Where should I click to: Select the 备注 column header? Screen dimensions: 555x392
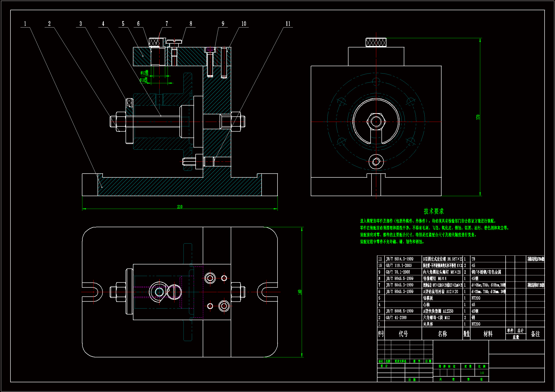click(535, 334)
